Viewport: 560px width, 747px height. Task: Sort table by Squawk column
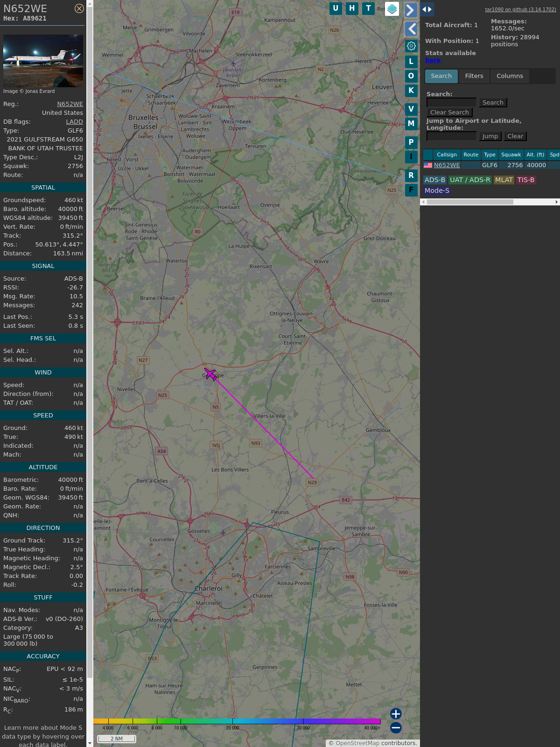point(511,155)
